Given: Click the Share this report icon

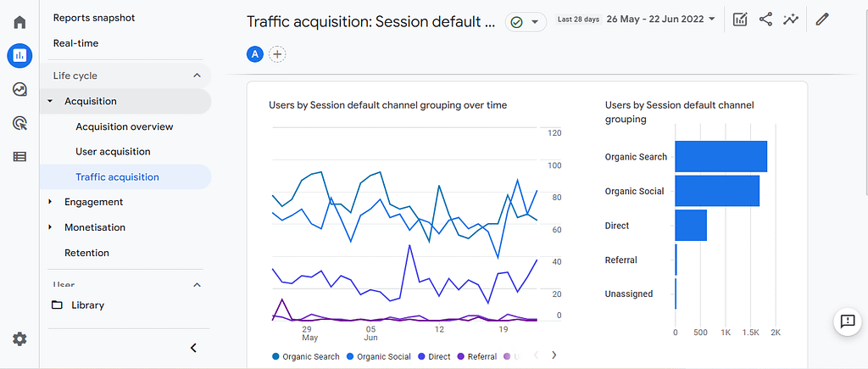Looking at the screenshot, I should [765, 20].
